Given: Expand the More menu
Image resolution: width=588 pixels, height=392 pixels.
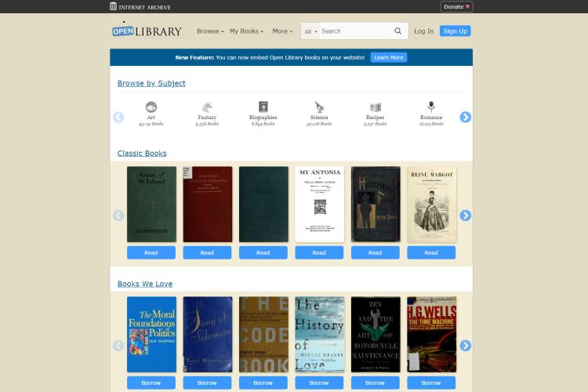Looking at the screenshot, I should point(282,31).
